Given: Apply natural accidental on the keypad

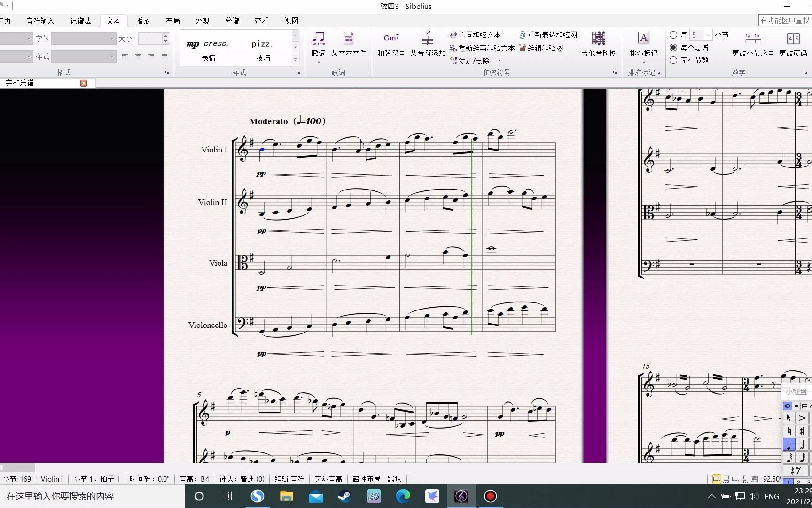Looking at the screenshot, I should (x=789, y=431).
